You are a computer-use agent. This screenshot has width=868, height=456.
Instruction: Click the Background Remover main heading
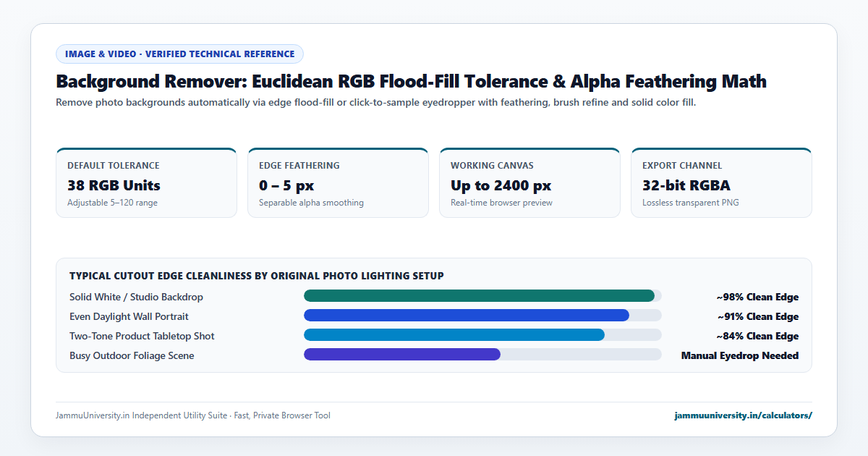[x=411, y=81]
